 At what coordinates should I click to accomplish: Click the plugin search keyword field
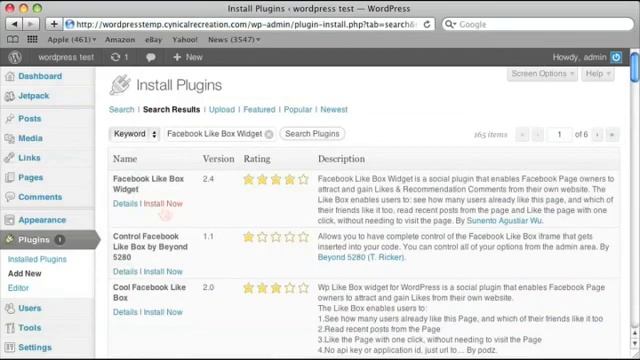coord(220,134)
